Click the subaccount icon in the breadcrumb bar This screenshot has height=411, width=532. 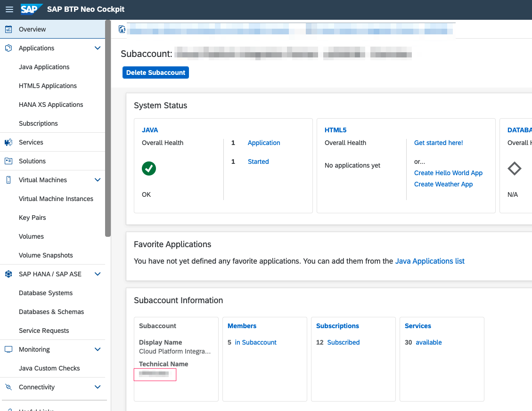tap(122, 29)
